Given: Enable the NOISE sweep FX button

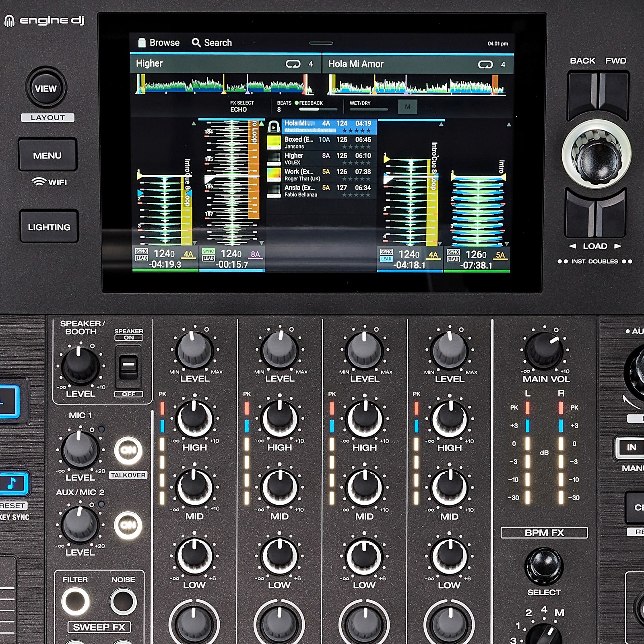Looking at the screenshot, I should (123, 601).
